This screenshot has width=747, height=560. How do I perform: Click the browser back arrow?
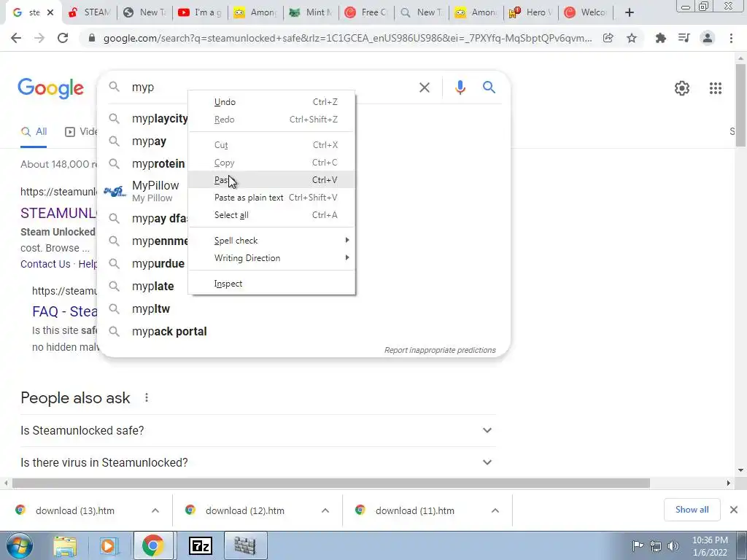point(16,38)
